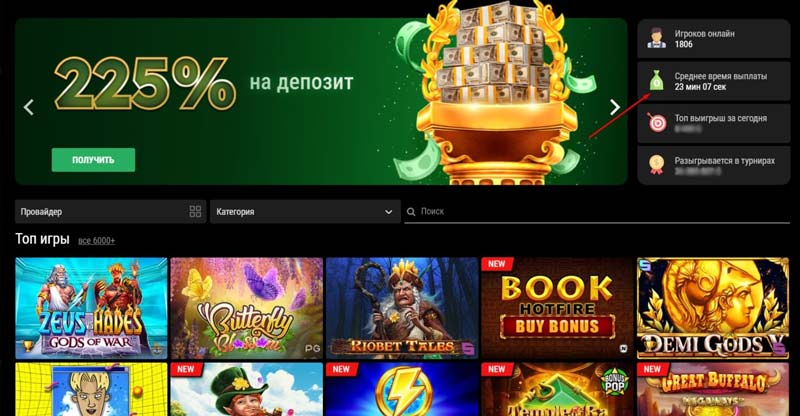Open Zeus vs Hades Gods of War game

[91, 308]
